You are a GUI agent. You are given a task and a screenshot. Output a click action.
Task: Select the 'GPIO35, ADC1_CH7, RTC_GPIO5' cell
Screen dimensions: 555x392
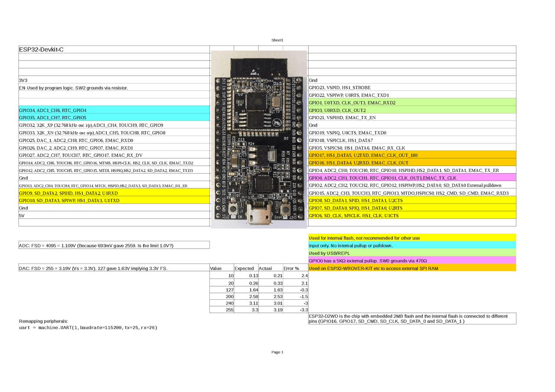click(x=114, y=117)
